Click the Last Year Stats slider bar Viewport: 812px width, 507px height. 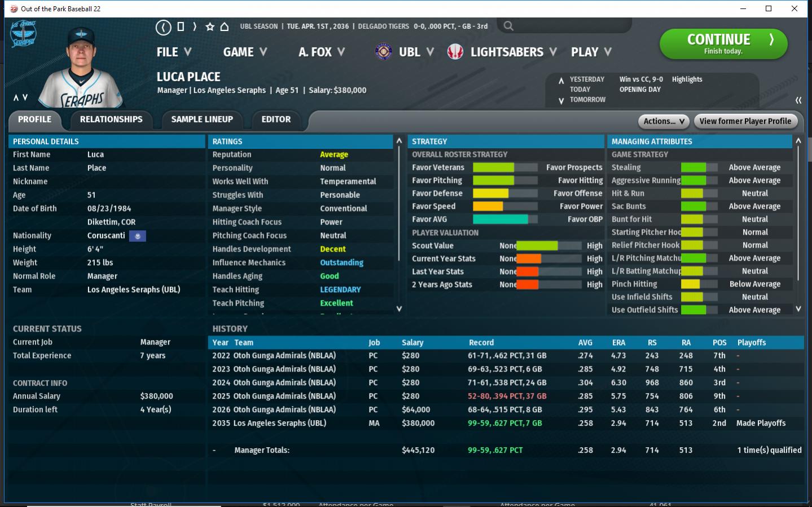(x=549, y=272)
